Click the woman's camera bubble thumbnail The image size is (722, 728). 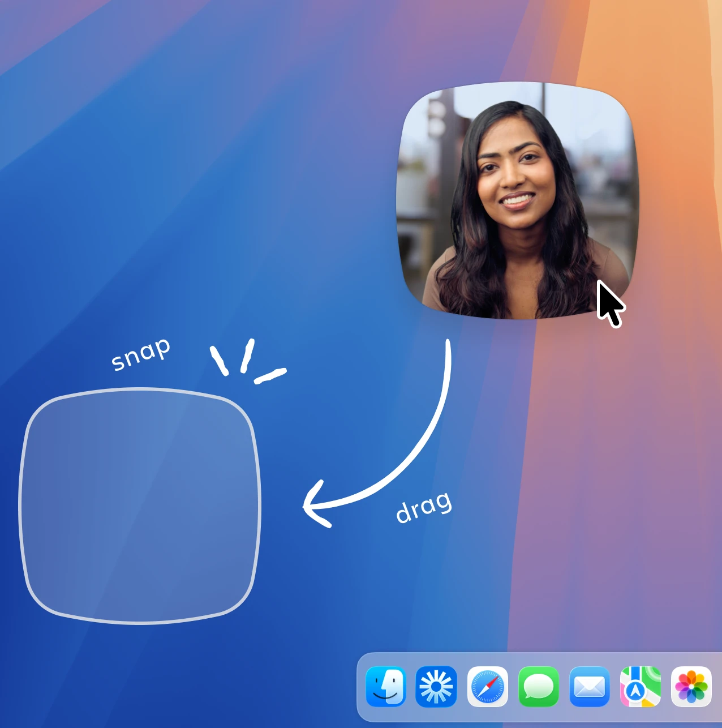point(518,200)
